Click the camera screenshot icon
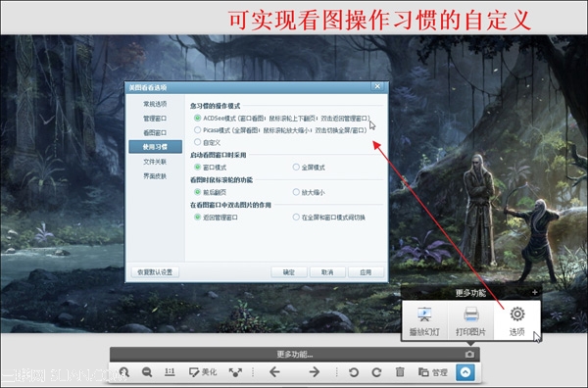 tap(469, 355)
